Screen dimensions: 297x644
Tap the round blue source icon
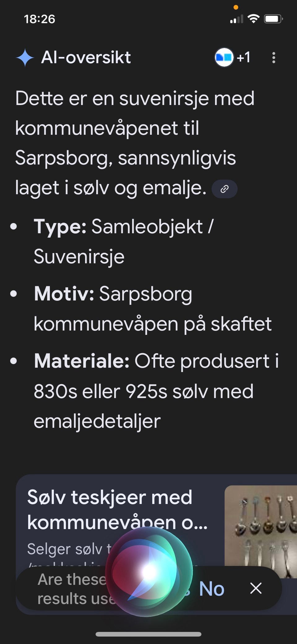[224, 57]
